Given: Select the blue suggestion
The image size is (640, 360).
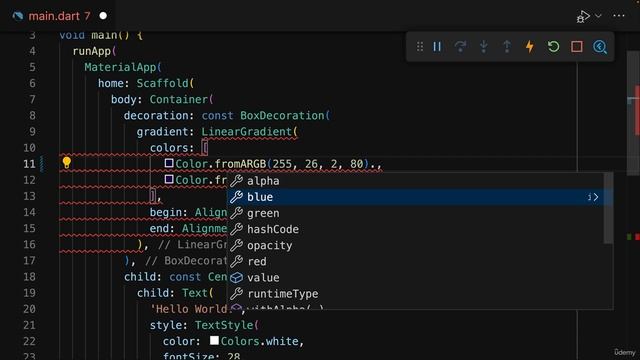Looking at the screenshot, I should [x=416, y=197].
